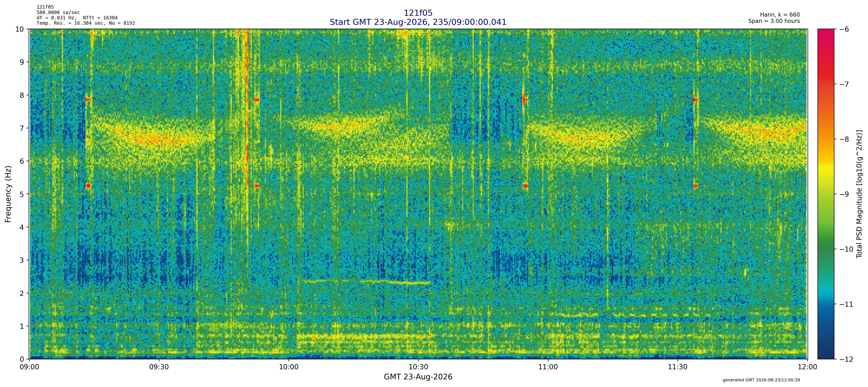Image resolution: width=868 pixels, height=387 pixels.
Task: Click the "12:00" time tick label
Action: (x=807, y=367)
